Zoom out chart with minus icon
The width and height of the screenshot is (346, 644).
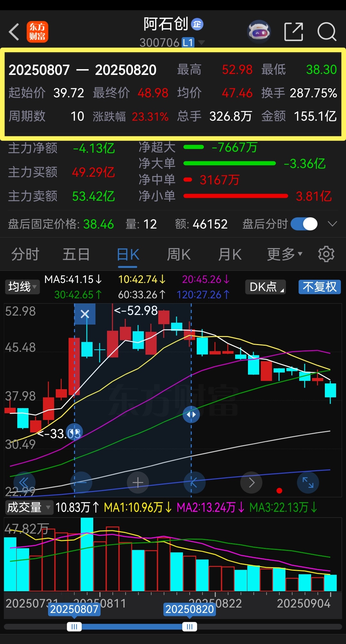(81, 482)
